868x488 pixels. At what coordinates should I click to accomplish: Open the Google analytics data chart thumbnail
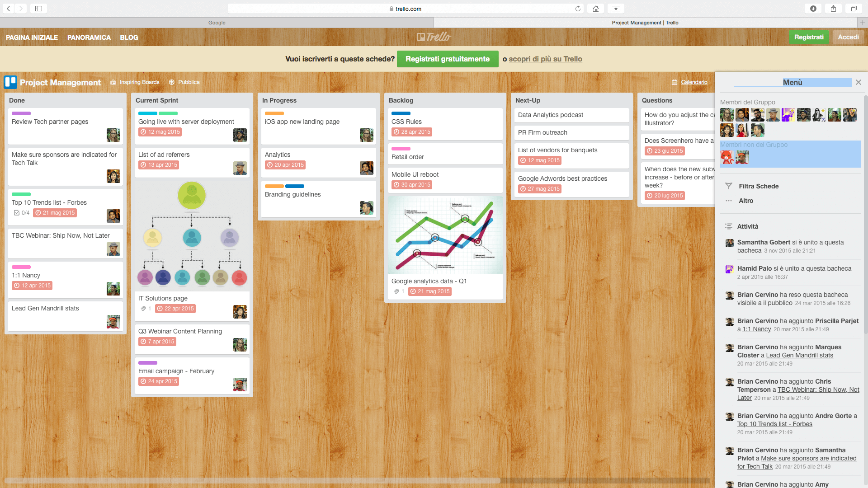point(445,235)
